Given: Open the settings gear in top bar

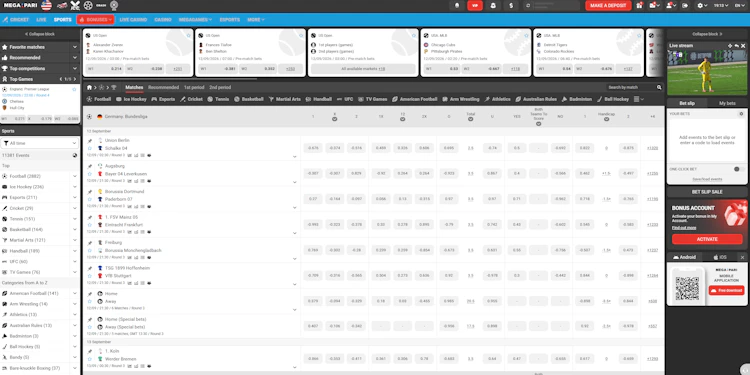Looking at the screenshot, I should click(700, 6).
